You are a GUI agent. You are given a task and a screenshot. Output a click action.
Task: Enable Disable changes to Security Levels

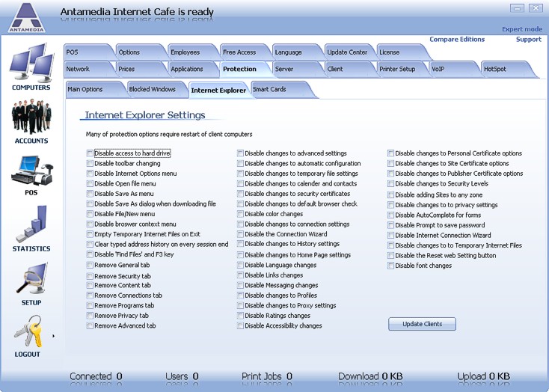pyautogui.click(x=390, y=184)
